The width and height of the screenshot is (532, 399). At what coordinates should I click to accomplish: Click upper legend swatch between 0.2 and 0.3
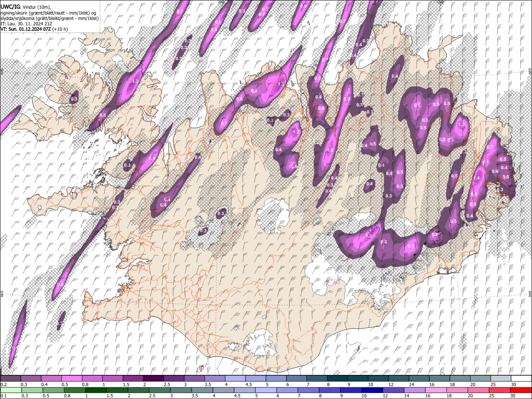[x=10, y=378]
